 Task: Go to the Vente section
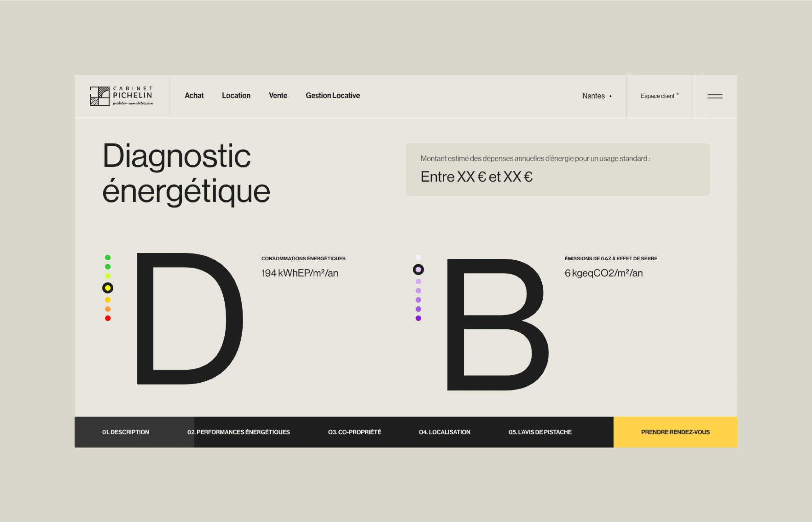(278, 96)
